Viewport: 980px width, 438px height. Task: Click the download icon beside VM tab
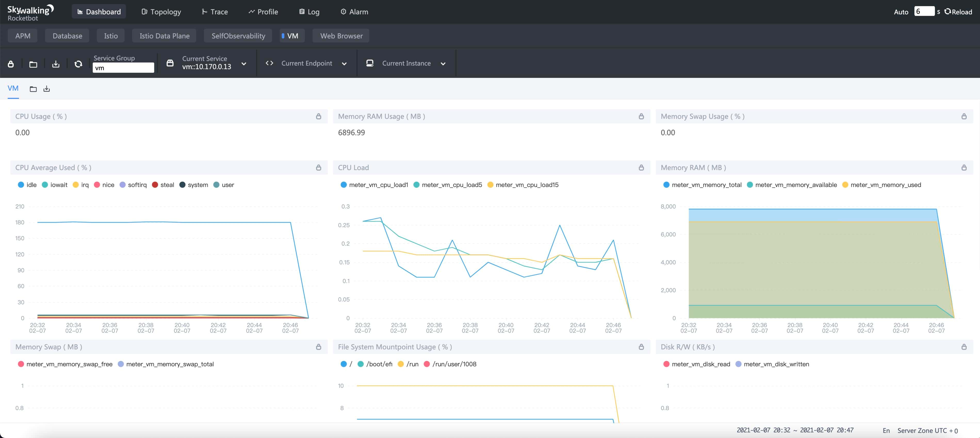pyautogui.click(x=46, y=89)
